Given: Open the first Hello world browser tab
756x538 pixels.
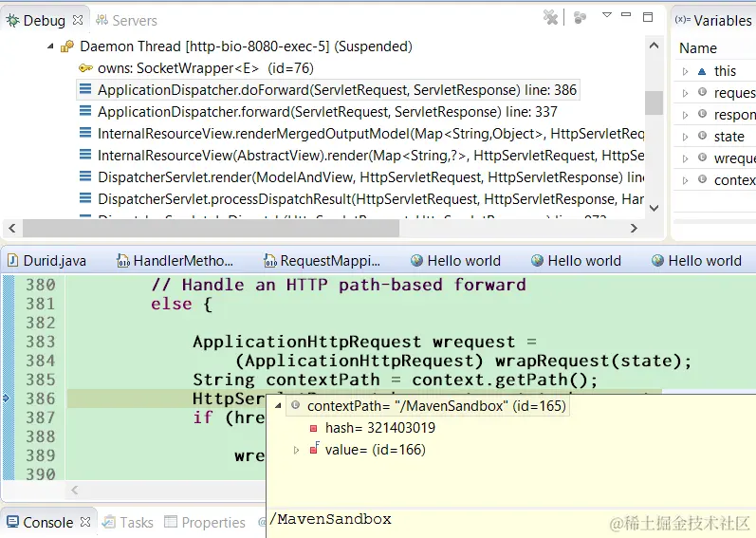Looking at the screenshot, I should click(455, 261).
